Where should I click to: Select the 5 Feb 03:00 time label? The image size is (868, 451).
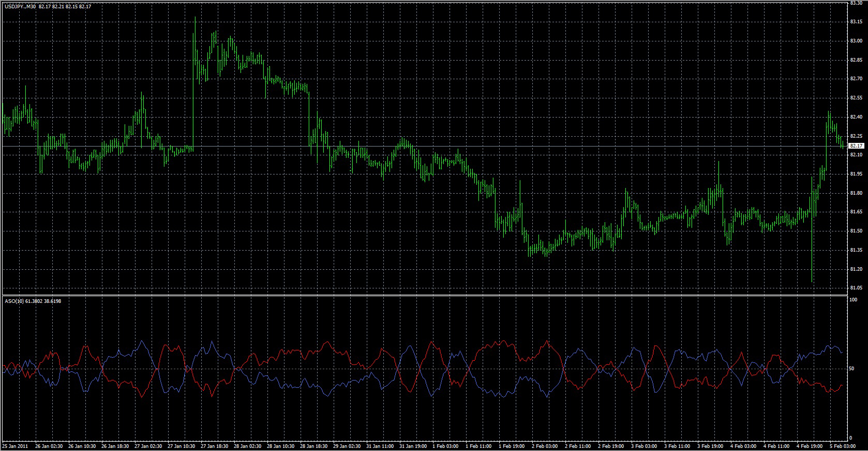point(843,446)
